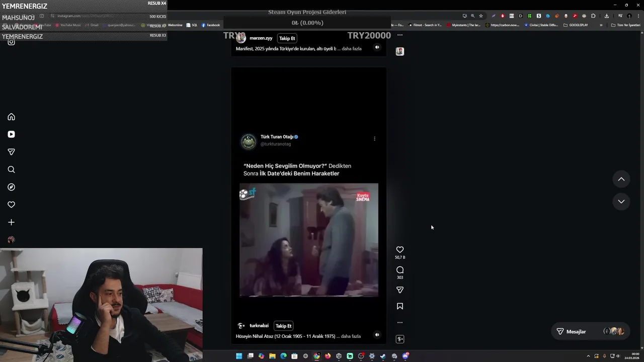This screenshot has width=644, height=362.
Task: Toggle sound on the marzen.zyy reel
Action: [377, 47]
